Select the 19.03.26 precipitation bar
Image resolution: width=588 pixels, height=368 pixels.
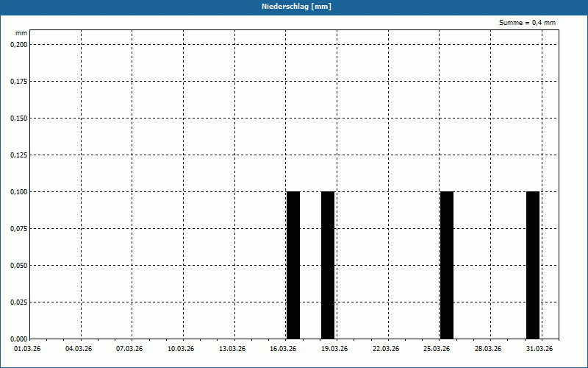(x=328, y=265)
